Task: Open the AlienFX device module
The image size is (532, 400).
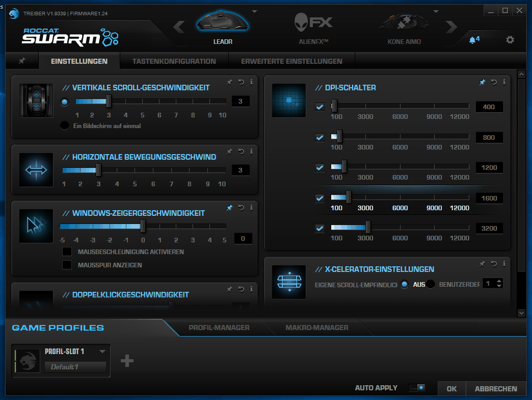Action: coord(313,28)
